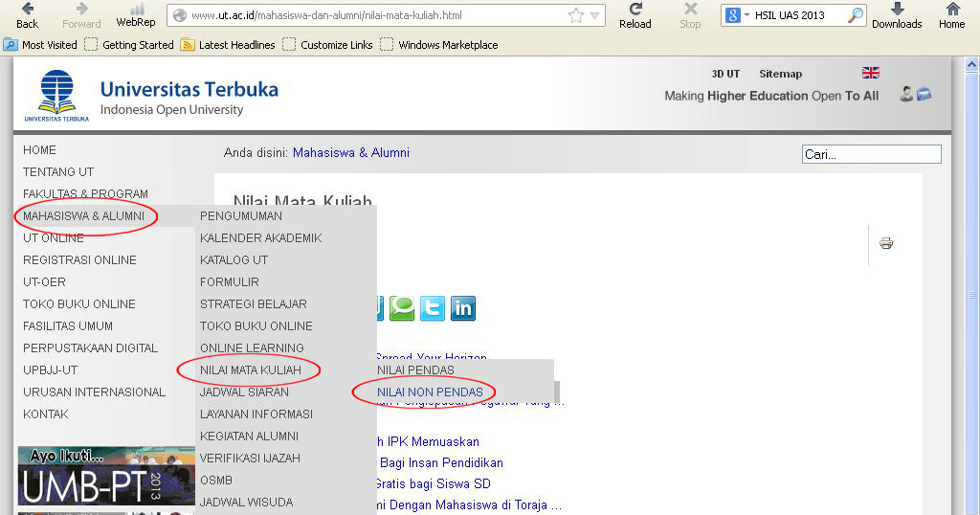Go back with the Back arrow
The image size is (980, 515).
27,15
